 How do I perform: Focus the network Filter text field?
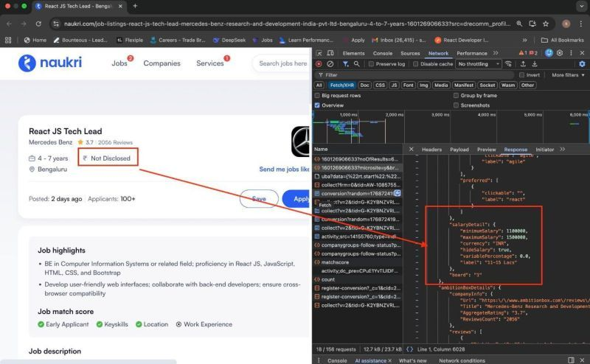pyautogui.click(x=416, y=75)
